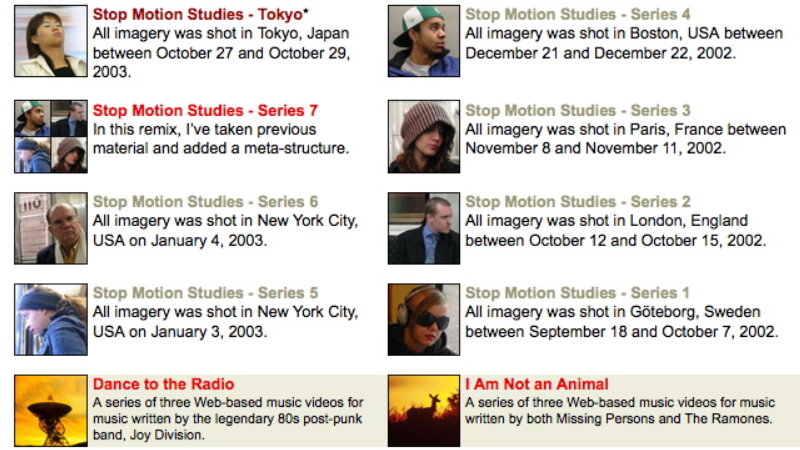The width and height of the screenshot is (800, 450).
Task: Open the I Am Not an Animal link
Action: click(x=537, y=384)
